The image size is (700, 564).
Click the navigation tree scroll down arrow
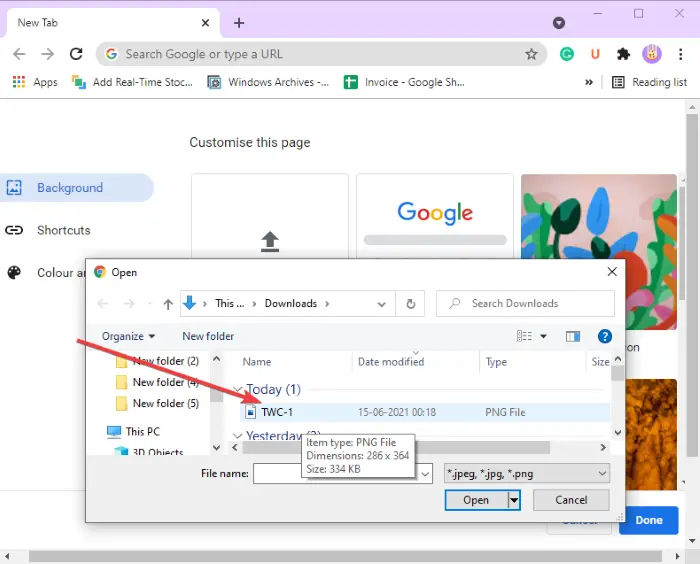click(x=217, y=447)
